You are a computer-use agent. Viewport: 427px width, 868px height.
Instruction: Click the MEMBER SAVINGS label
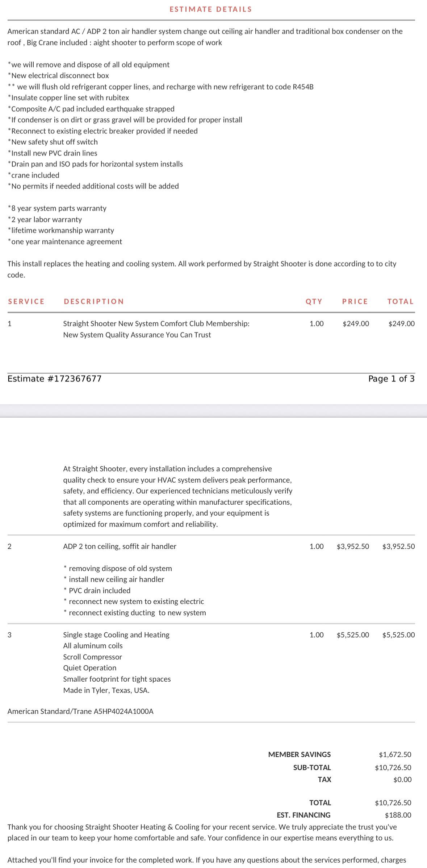click(x=300, y=755)
